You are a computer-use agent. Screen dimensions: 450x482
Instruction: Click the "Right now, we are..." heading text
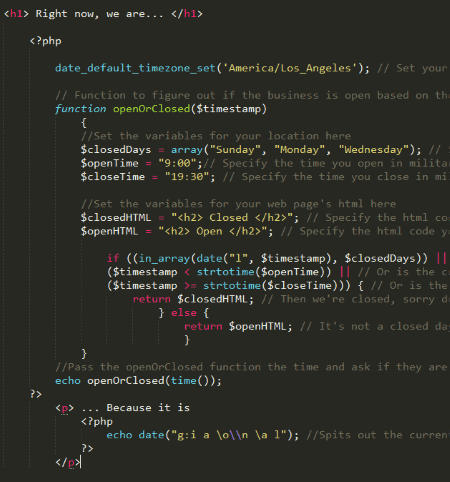[x=99, y=14]
